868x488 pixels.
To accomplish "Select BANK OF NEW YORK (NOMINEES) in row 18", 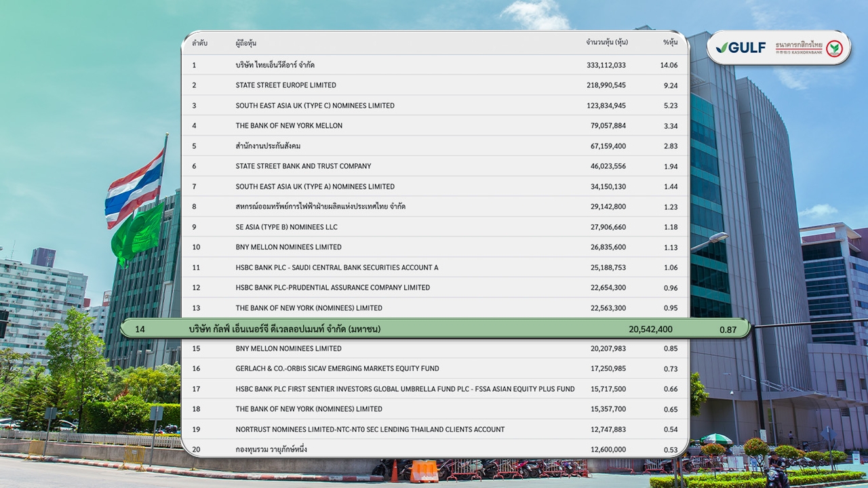I will (435, 409).
